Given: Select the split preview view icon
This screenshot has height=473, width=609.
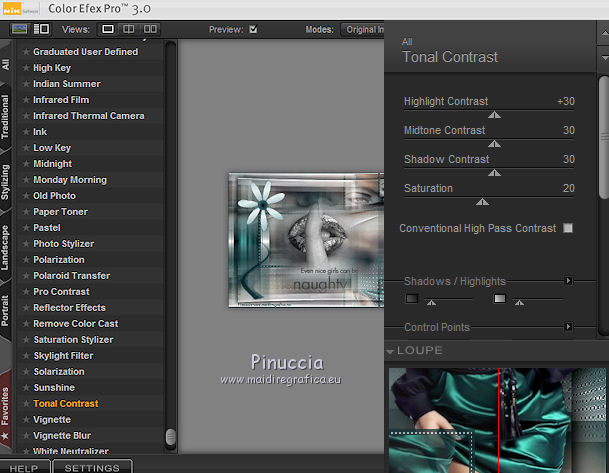Looking at the screenshot, I should tap(129, 29).
